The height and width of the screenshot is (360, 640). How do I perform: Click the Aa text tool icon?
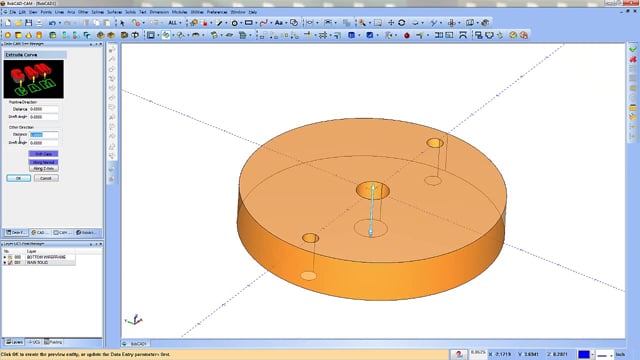point(279,23)
